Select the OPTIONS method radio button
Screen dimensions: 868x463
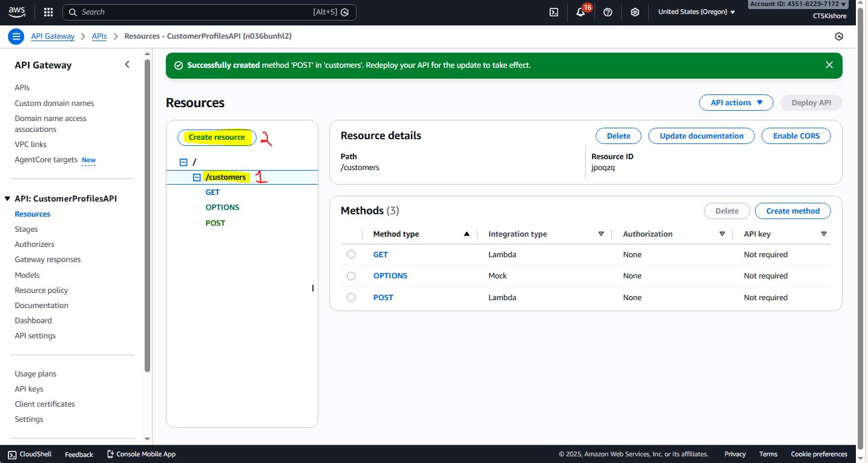tap(351, 276)
